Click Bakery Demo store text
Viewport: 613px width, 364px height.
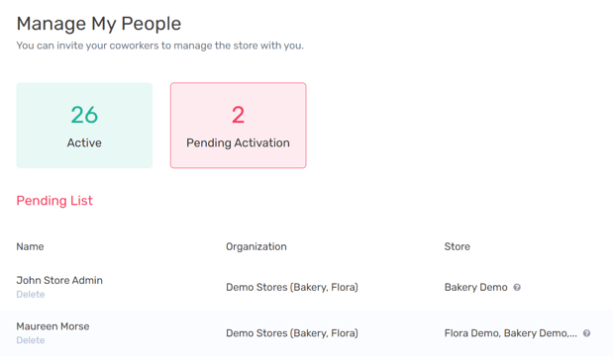(475, 288)
